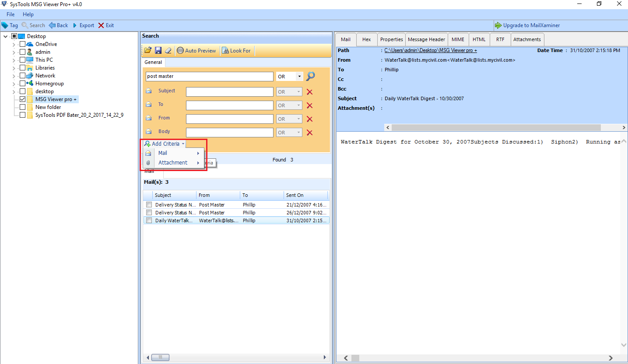
Task: Click the red Exit toolbar icon
Action: (101, 25)
